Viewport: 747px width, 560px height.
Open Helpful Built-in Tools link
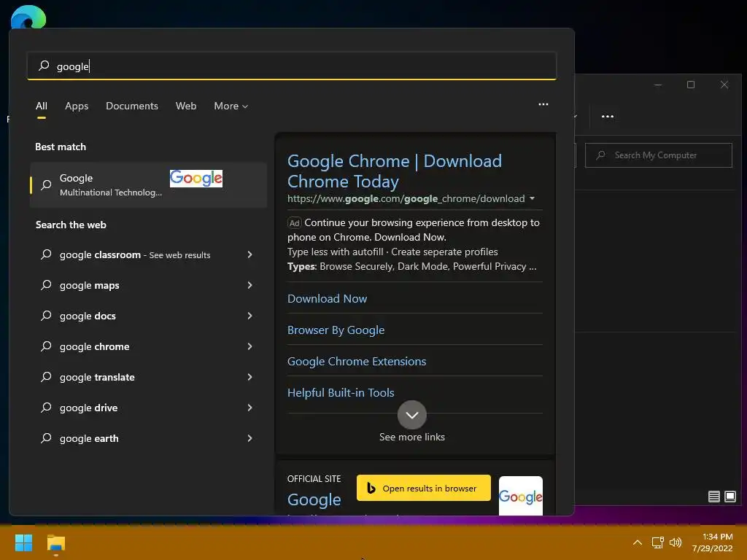pyautogui.click(x=341, y=393)
